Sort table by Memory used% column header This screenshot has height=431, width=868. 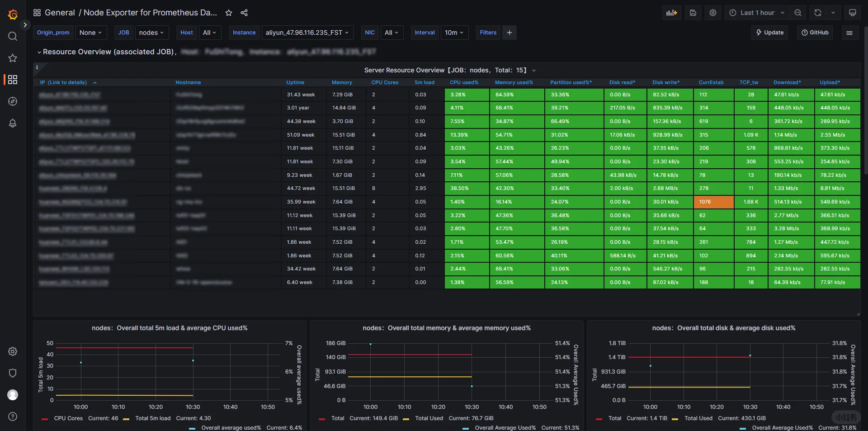(514, 82)
